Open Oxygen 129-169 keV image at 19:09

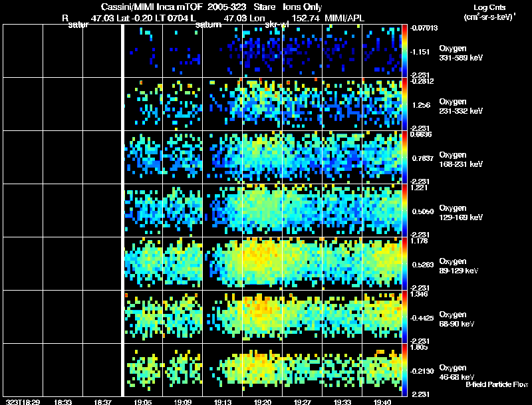[182, 210]
